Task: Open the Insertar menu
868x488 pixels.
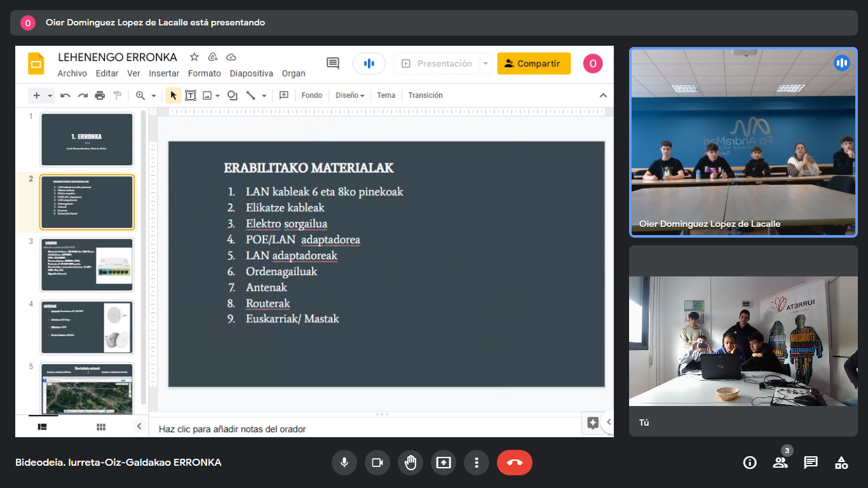Action: [x=164, y=74]
